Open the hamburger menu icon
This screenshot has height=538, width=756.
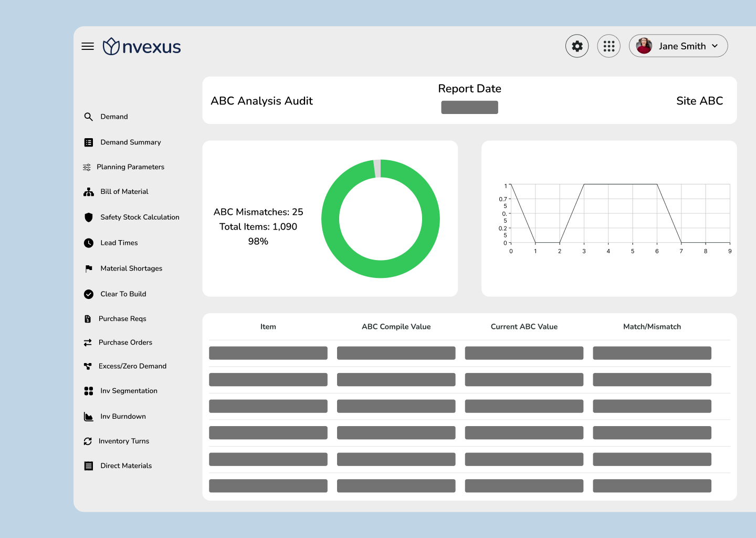88,46
